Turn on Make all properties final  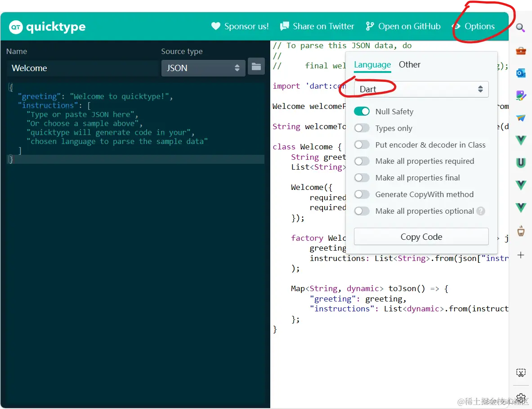tap(362, 178)
